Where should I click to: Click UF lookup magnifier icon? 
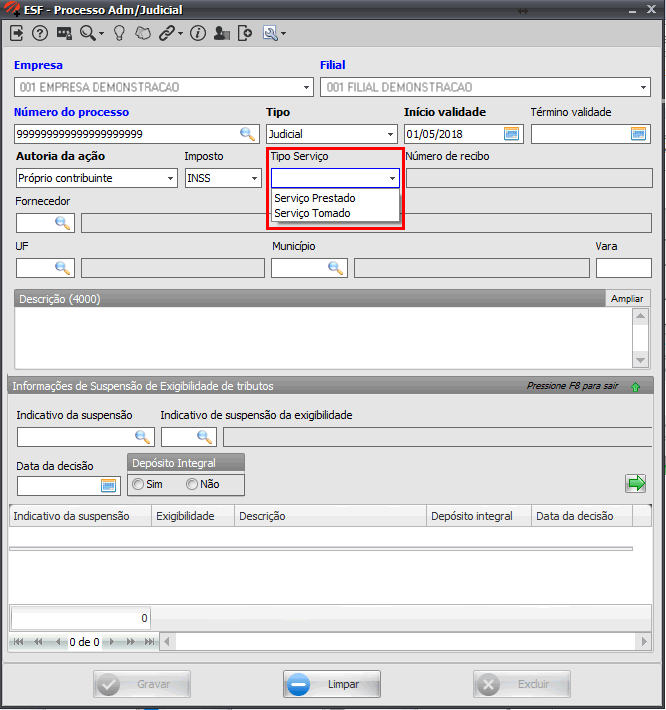tap(62, 268)
